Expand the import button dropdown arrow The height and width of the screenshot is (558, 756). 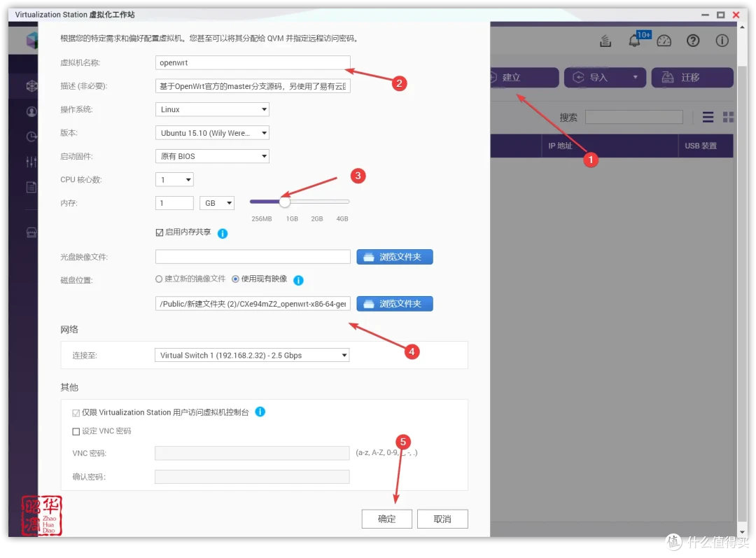(635, 77)
